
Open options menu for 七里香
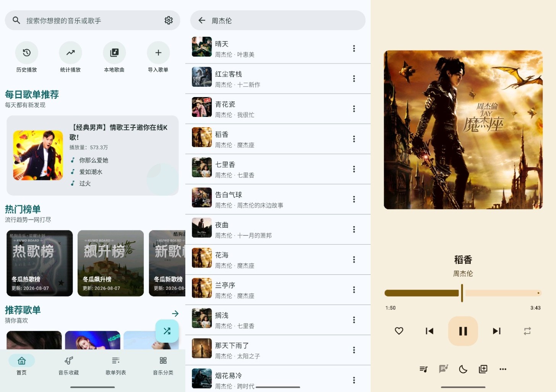[354, 169]
